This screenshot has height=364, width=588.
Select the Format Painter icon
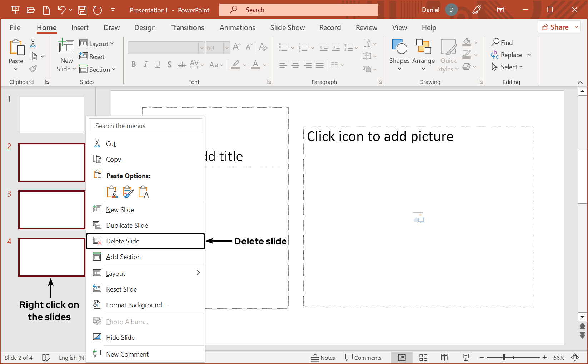pyautogui.click(x=33, y=69)
